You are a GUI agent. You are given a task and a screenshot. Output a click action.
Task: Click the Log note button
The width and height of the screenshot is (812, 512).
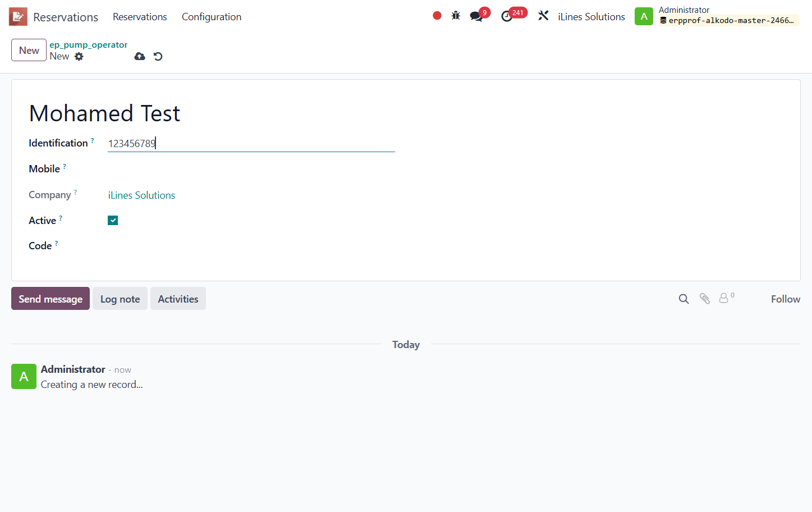coord(120,299)
